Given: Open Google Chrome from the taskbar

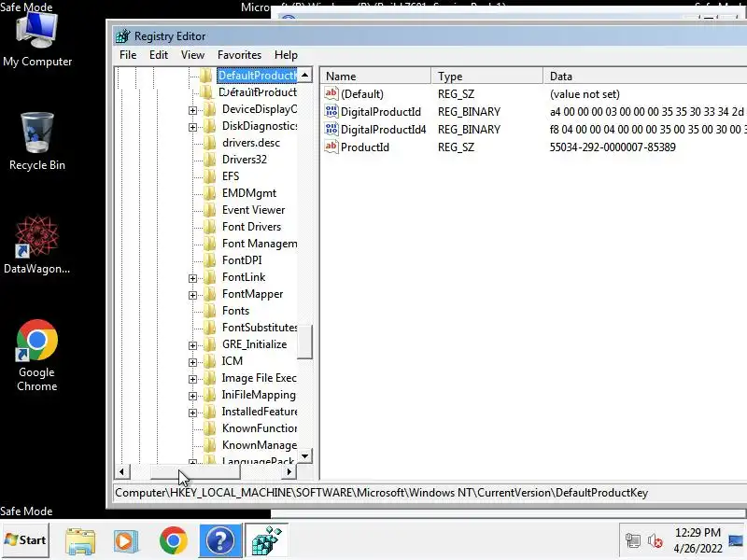Looking at the screenshot, I should [174, 540].
